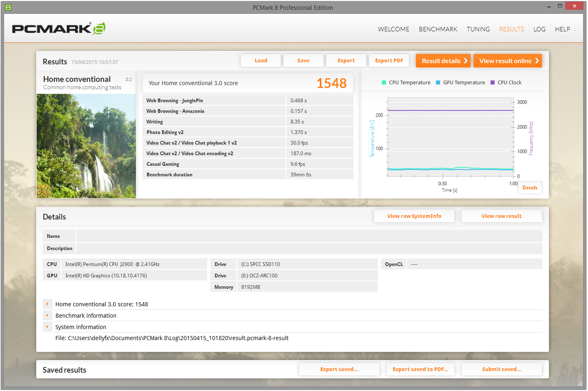Open the HELP tab

pos(562,29)
